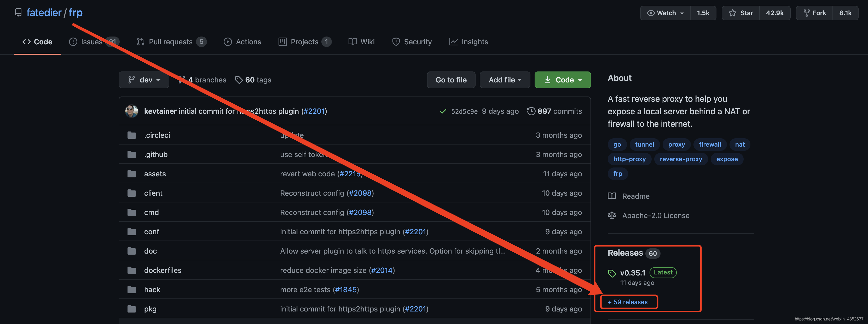Expand the green Code download dropdown
The width and height of the screenshot is (868, 324).
(x=562, y=80)
